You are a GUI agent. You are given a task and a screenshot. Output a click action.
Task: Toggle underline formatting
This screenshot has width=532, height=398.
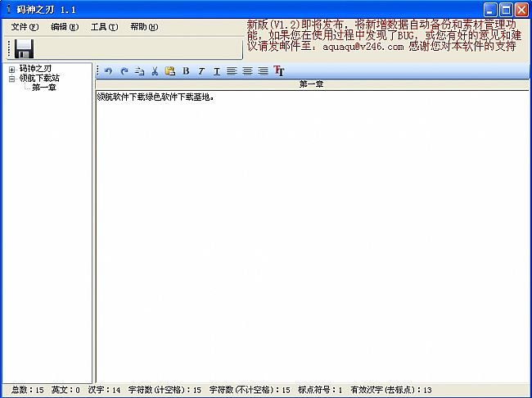point(216,71)
